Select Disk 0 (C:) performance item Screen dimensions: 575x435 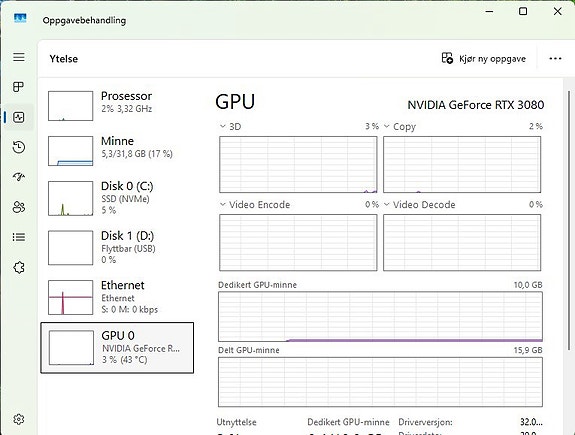117,198
